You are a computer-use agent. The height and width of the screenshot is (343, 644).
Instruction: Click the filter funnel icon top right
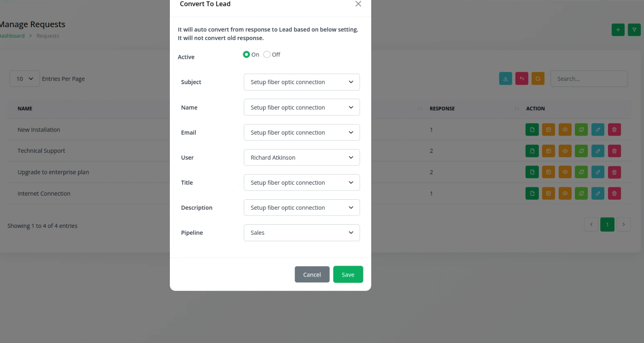click(634, 30)
